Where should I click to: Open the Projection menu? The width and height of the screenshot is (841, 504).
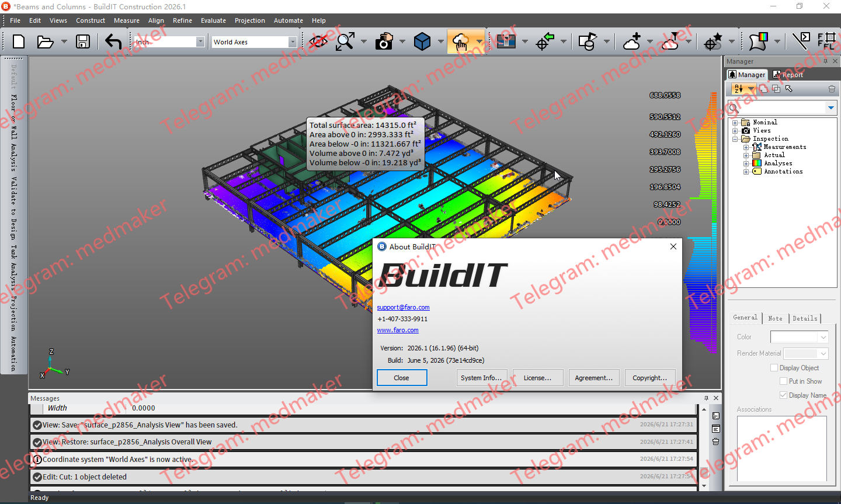point(250,20)
